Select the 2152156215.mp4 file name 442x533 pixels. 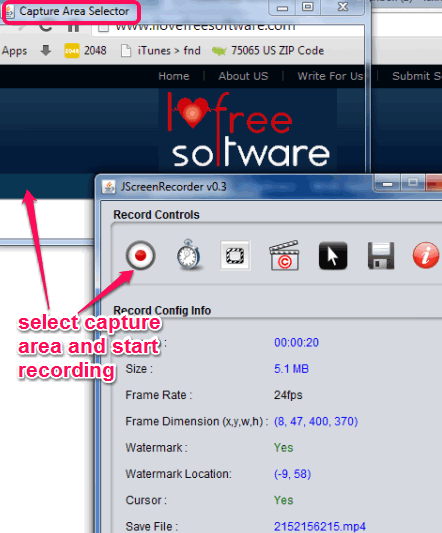point(320,527)
